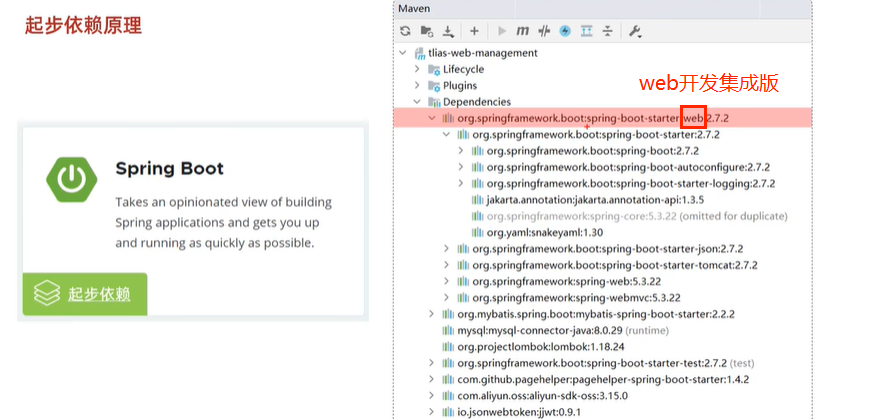The image size is (874, 419).
Task: Click tlias-web-management Maven project icon
Action: (x=420, y=53)
